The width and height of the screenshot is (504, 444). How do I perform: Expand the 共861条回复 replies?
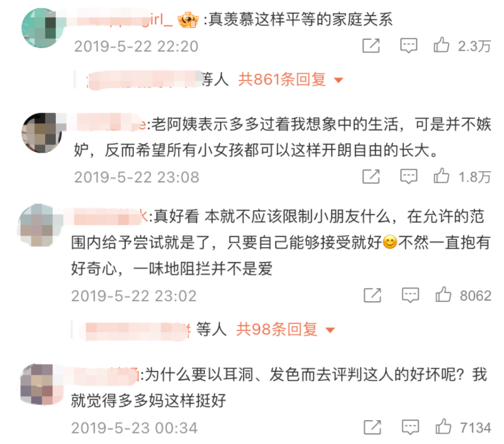pyautogui.click(x=282, y=79)
